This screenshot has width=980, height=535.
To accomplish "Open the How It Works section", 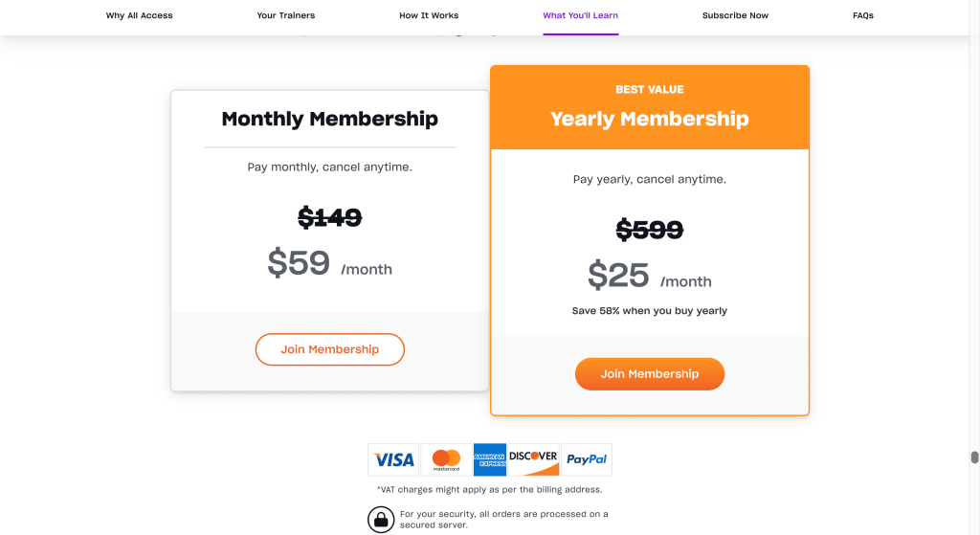I will point(429,15).
